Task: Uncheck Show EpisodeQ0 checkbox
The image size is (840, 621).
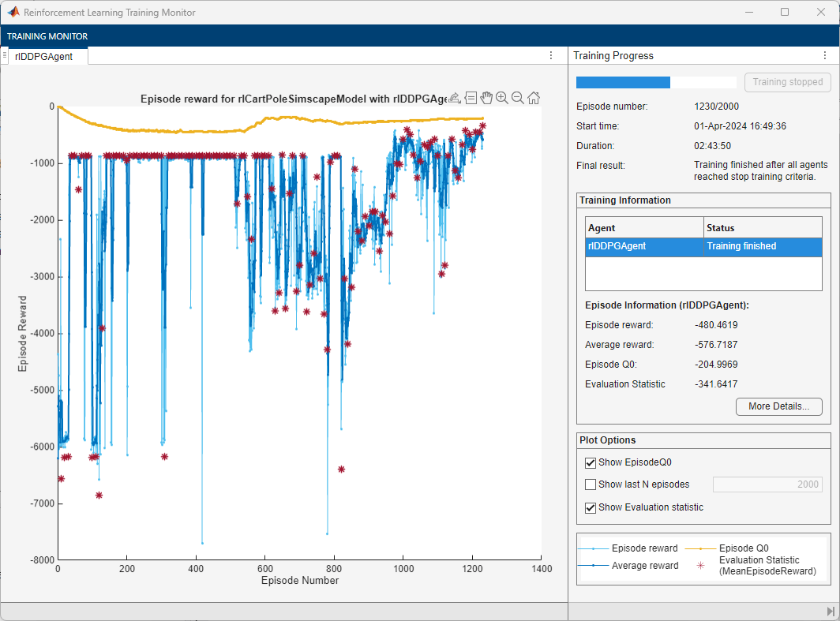Action: coord(591,463)
